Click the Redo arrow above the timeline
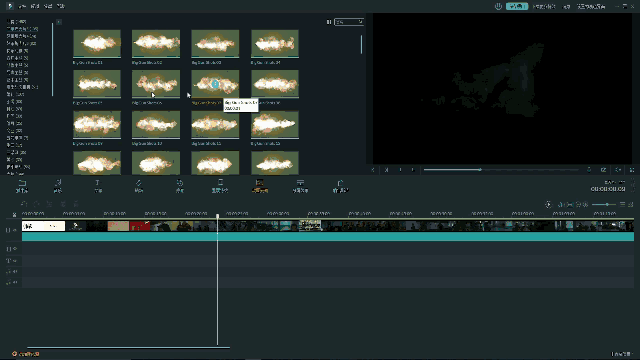640x360 pixels. (x=37, y=204)
